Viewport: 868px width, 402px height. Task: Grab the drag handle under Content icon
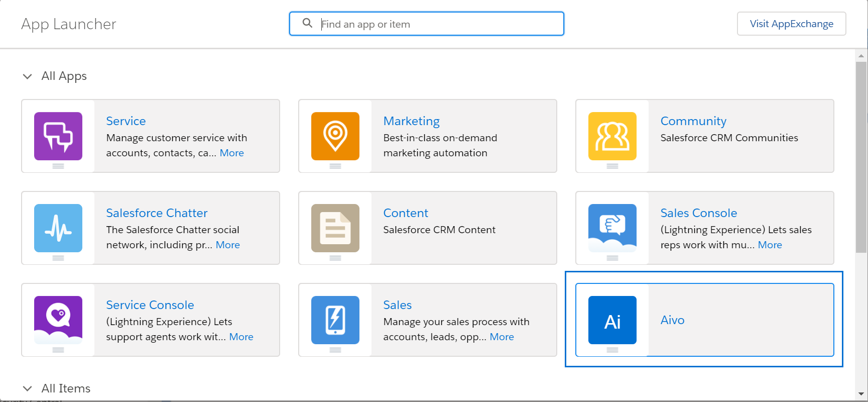coord(335,258)
